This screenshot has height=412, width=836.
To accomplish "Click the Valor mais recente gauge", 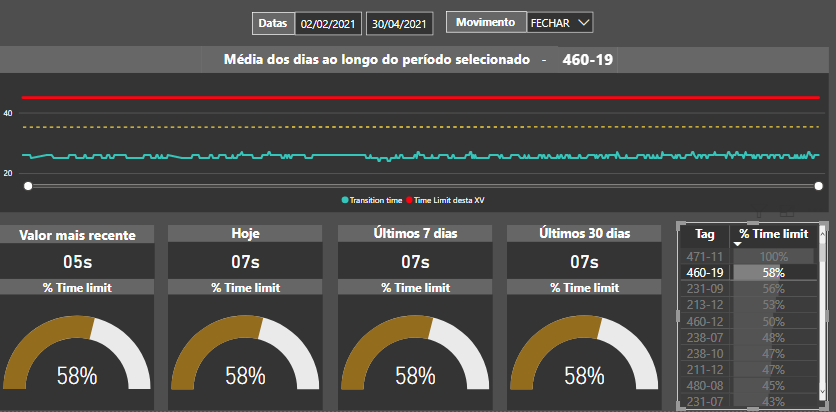I will pyautogui.click(x=77, y=352).
